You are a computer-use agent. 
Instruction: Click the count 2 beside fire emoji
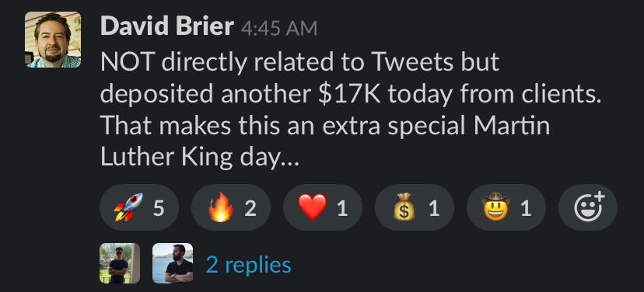pos(250,208)
